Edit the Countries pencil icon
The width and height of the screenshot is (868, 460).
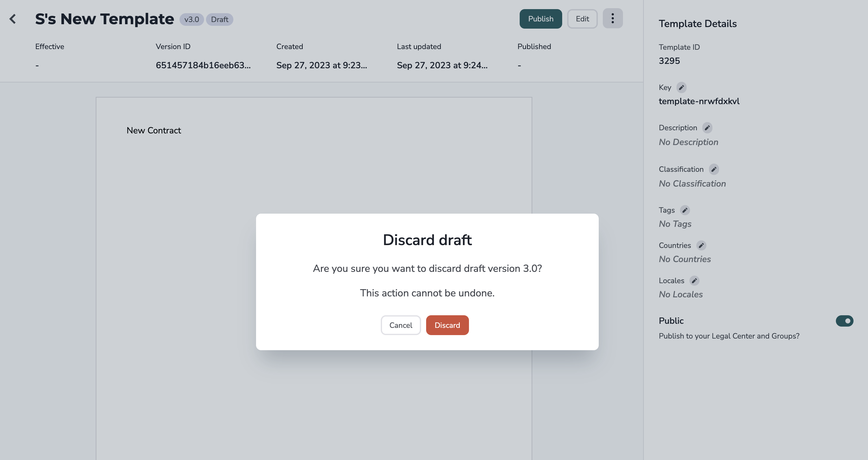(x=701, y=245)
